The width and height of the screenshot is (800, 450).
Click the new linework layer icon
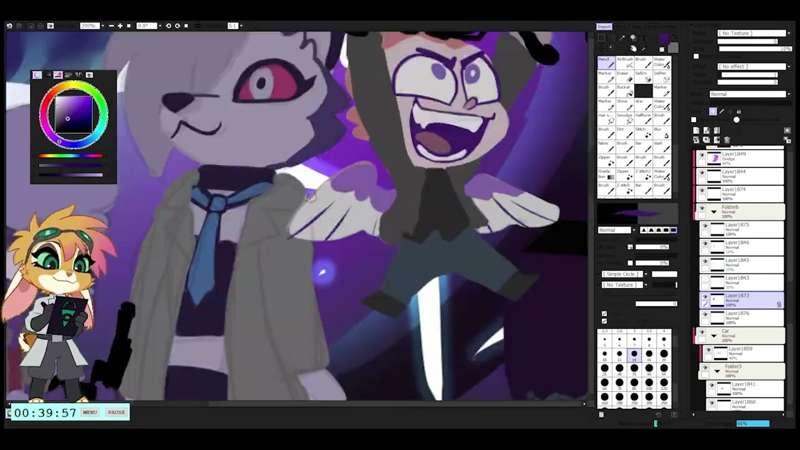706,131
